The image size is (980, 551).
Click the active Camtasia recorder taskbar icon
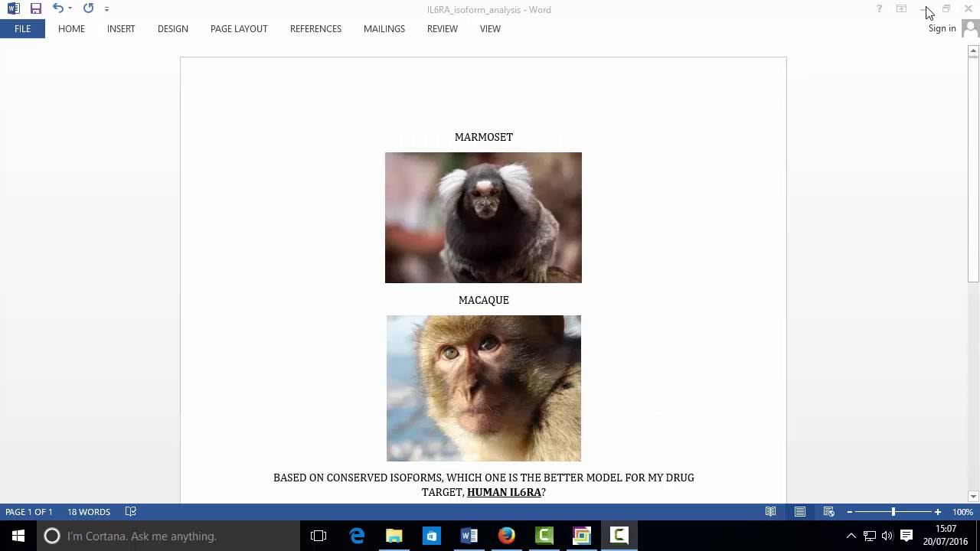(x=619, y=536)
